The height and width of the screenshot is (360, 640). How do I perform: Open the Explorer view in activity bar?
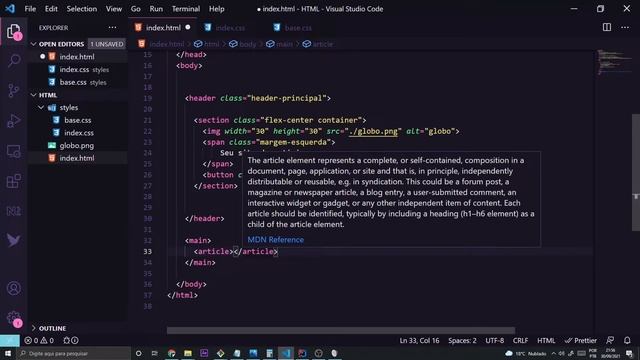[x=13, y=31]
